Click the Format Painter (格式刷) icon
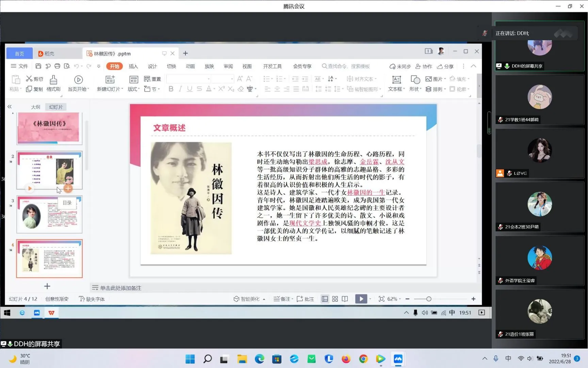 (x=53, y=80)
